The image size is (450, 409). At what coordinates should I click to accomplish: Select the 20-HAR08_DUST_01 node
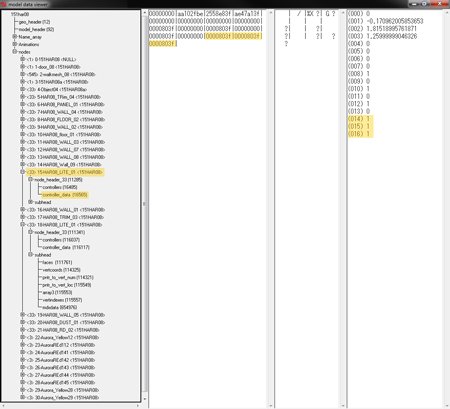tap(66, 322)
